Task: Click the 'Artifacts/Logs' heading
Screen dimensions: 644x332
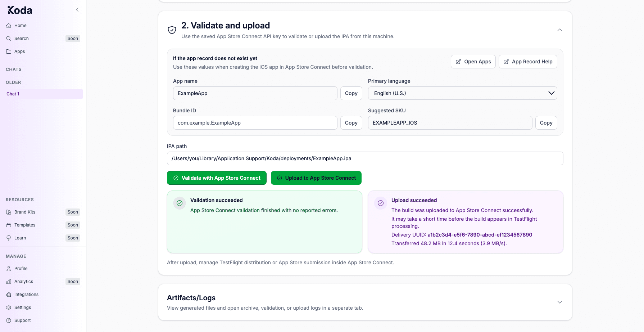Action: click(x=191, y=298)
